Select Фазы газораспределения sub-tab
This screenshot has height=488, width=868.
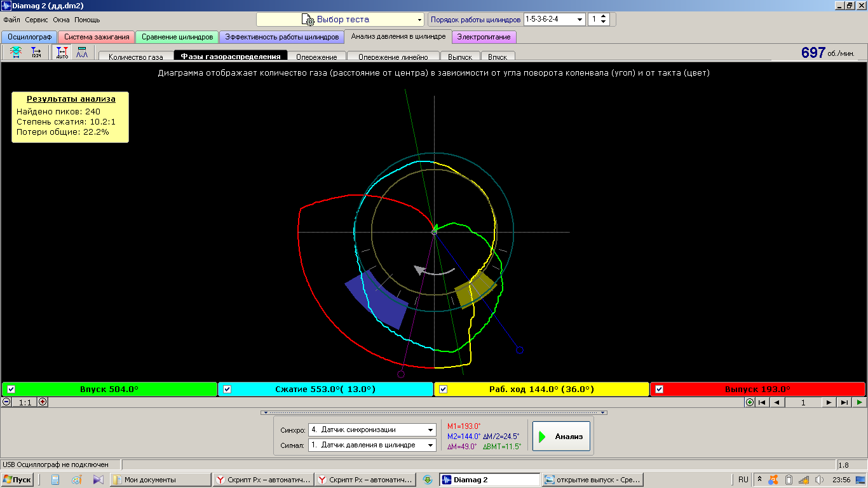coord(231,56)
